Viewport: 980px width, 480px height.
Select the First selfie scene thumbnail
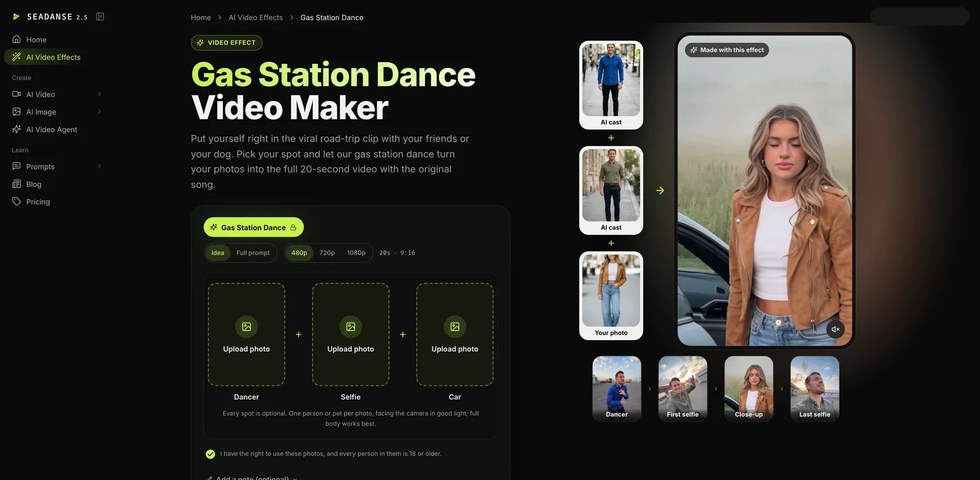pos(683,389)
